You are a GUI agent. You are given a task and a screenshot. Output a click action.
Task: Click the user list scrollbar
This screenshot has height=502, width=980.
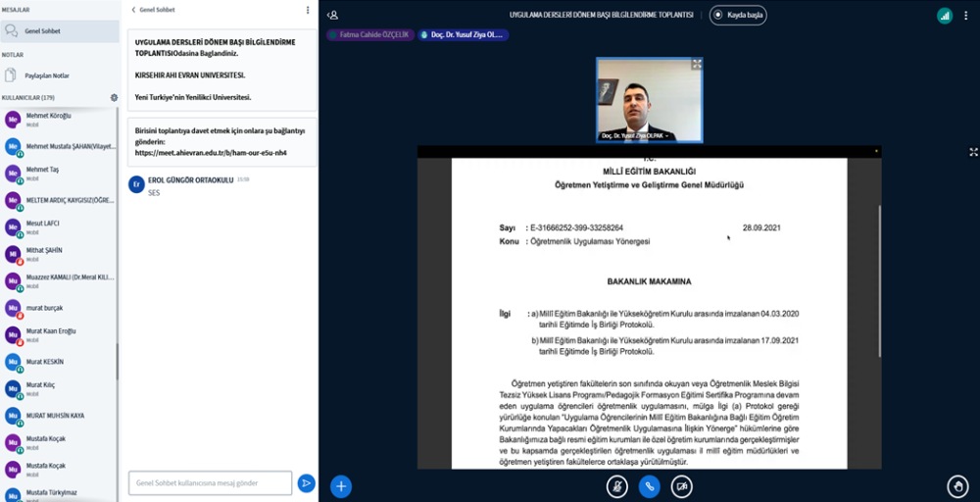[117, 363]
